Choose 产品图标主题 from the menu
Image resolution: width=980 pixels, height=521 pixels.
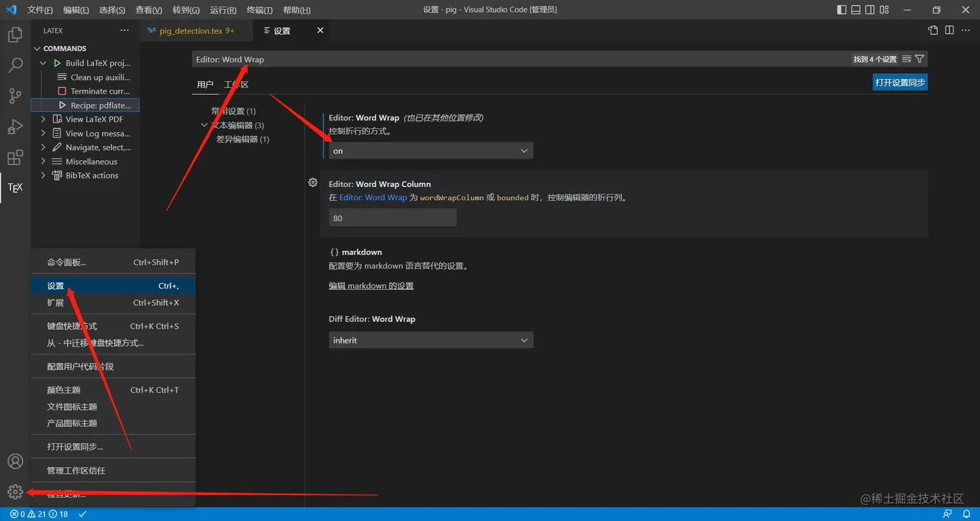[113, 423]
